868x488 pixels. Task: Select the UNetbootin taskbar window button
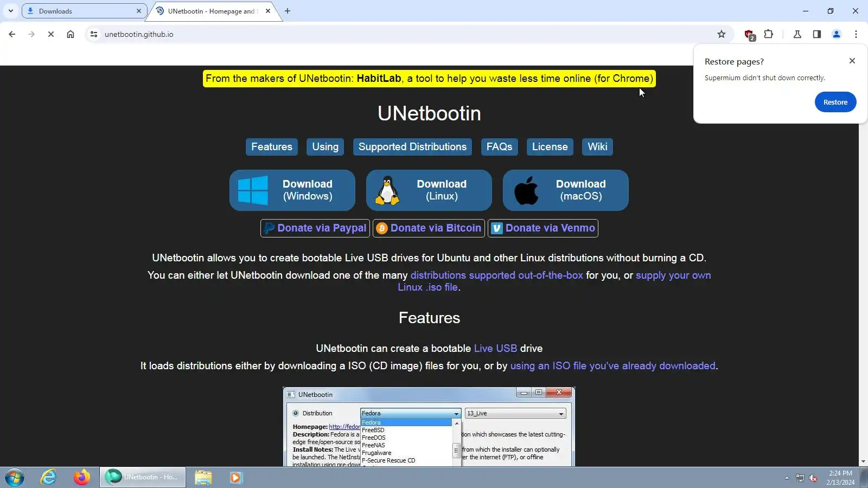click(x=143, y=478)
